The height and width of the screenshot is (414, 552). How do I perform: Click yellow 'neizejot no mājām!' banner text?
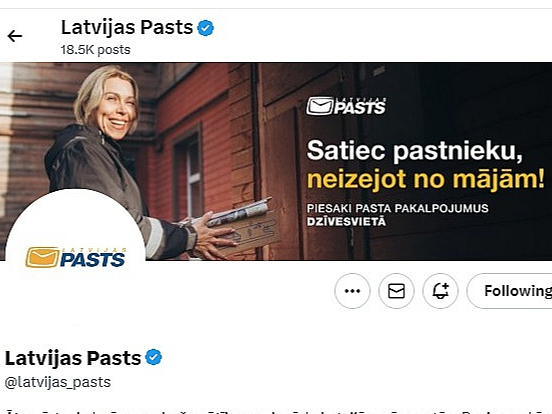[426, 180]
